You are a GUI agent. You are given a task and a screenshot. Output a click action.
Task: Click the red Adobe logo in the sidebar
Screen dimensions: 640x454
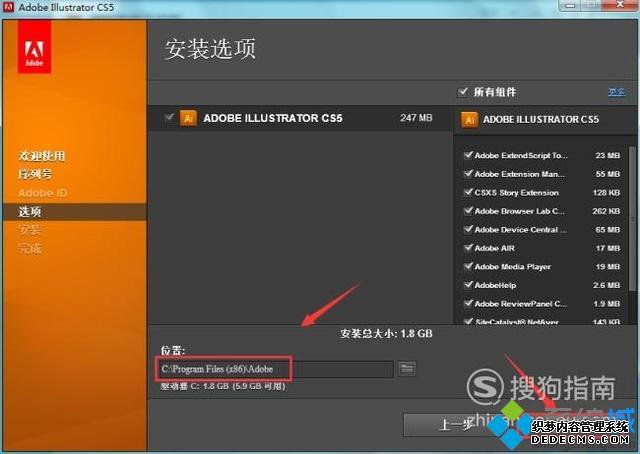pyautogui.click(x=34, y=47)
